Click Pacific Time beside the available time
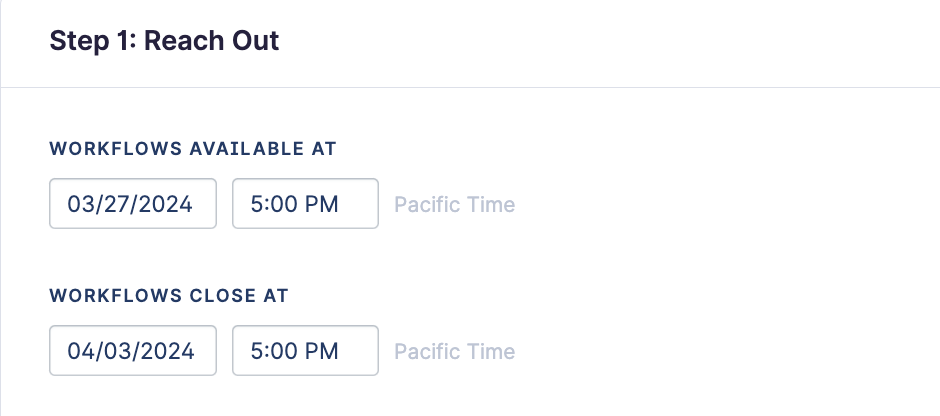The height and width of the screenshot is (416, 940). coord(455,205)
